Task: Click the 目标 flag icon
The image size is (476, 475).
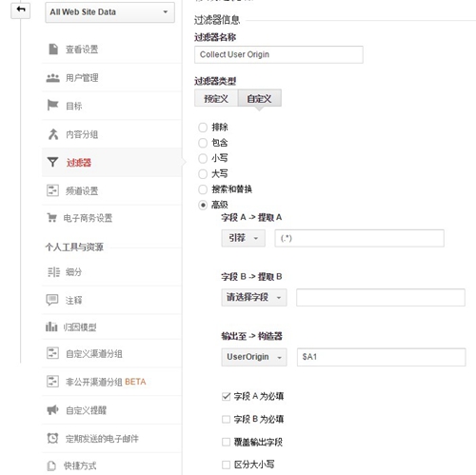Action: point(52,105)
